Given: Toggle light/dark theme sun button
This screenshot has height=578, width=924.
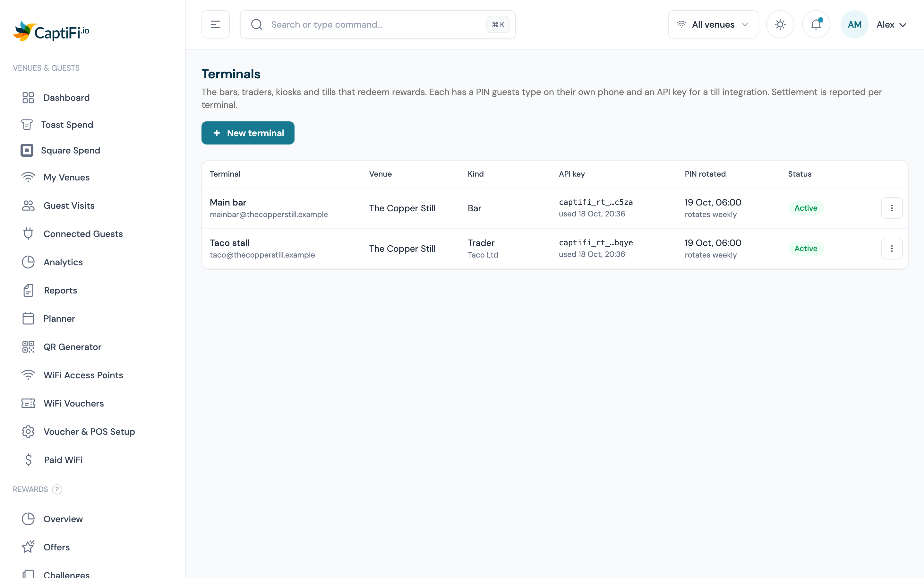Looking at the screenshot, I should tap(780, 24).
